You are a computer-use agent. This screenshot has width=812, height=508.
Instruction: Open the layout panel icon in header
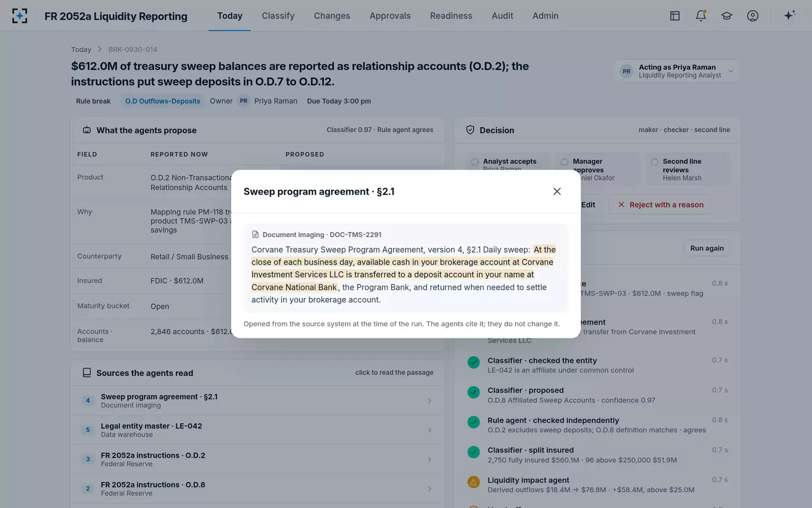(x=675, y=16)
